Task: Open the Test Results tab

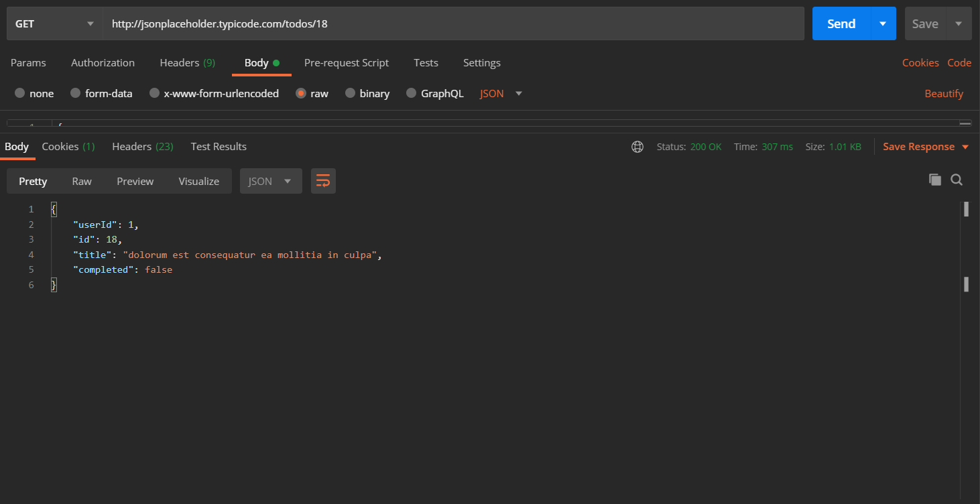Action: pyautogui.click(x=219, y=146)
